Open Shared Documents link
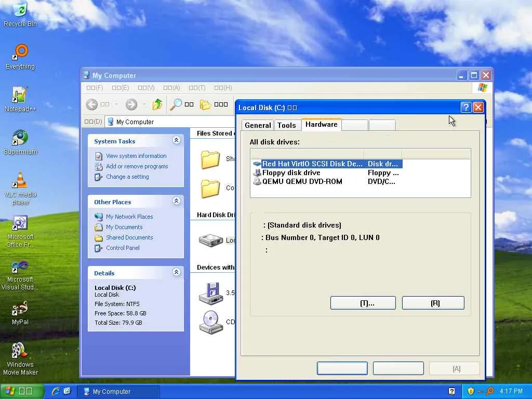 click(129, 237)
